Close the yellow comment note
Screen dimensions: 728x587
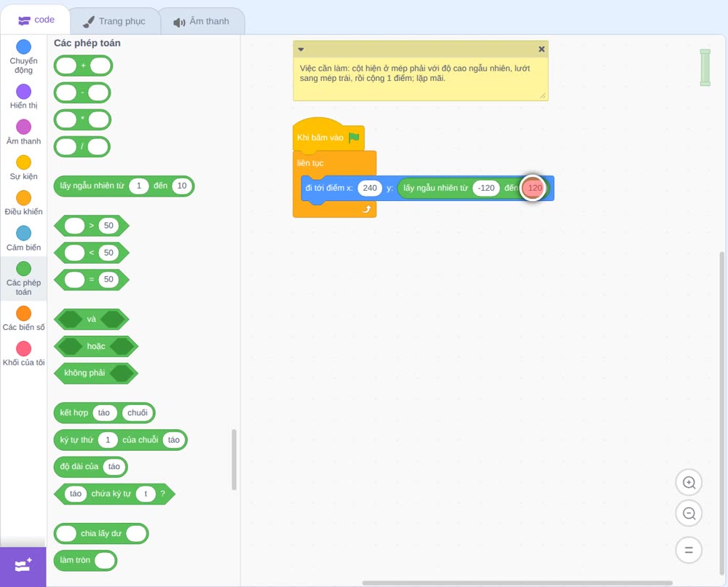pos(542,49)
